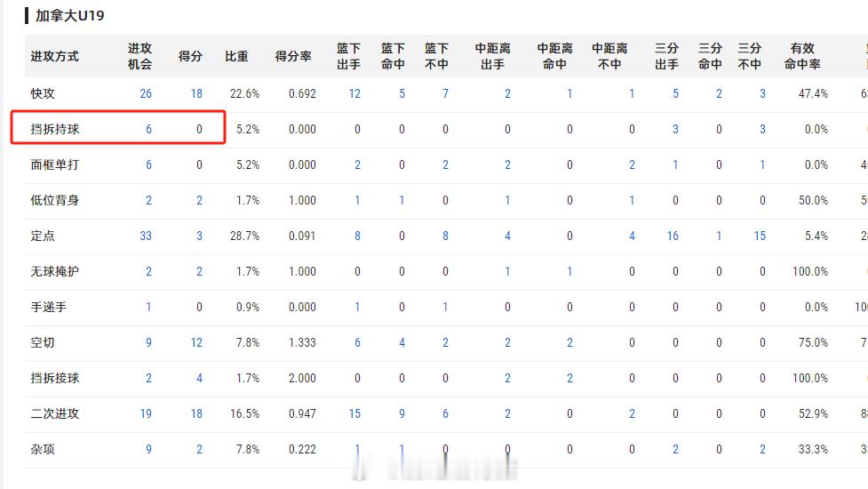Select the 手递手 row label
The height and width of the screenshot is (489, 868).
[49, 307]
